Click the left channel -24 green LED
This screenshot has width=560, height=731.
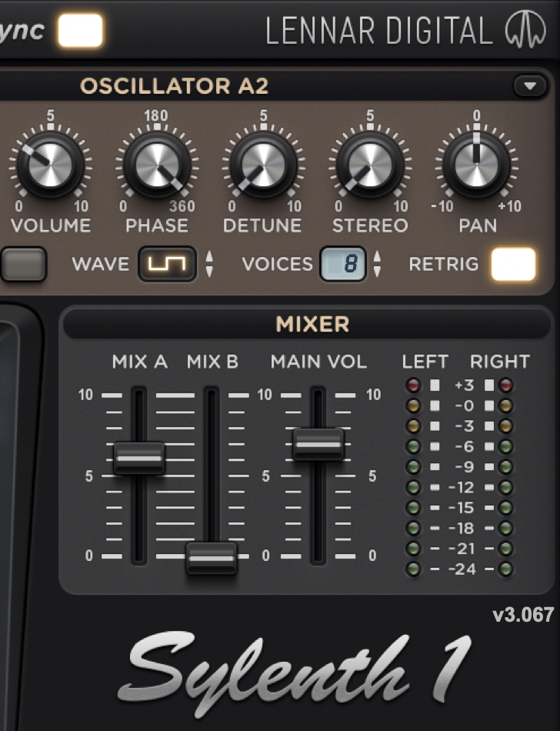coord(413,569)
